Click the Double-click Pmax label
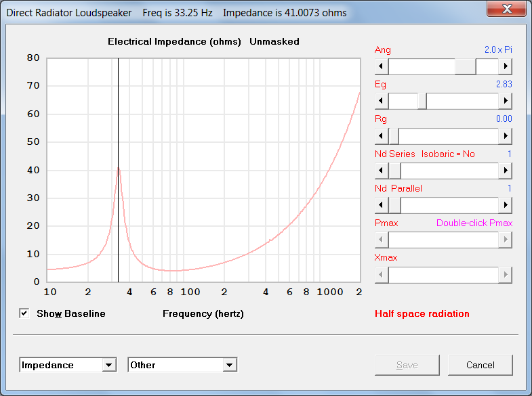This screenshot has height=396, width=532. tap(474, 223)
